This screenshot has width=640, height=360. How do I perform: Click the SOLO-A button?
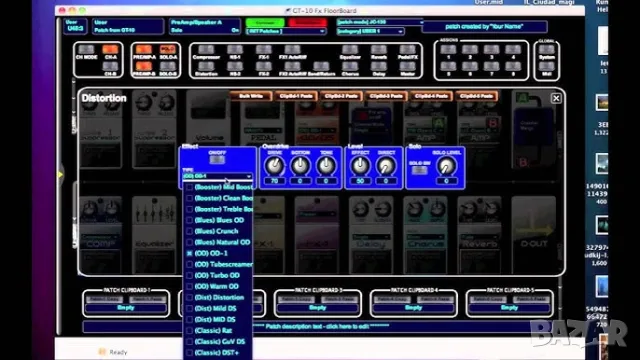(167, 50)
